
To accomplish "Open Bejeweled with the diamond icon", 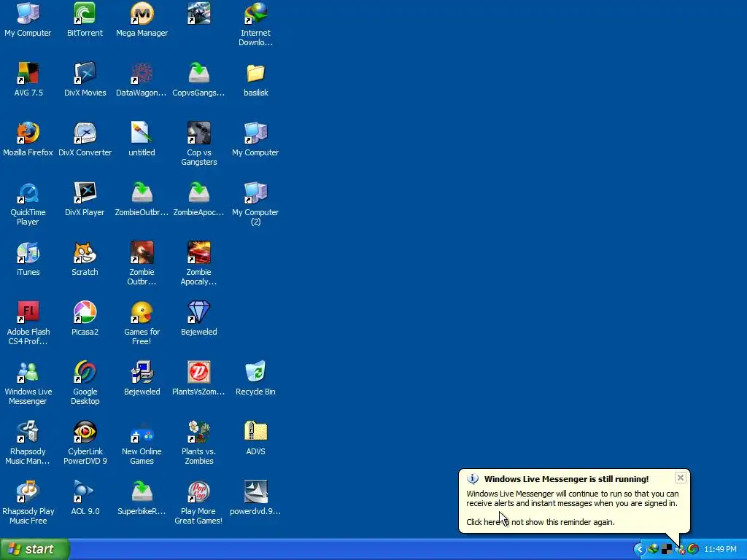I will [198, 319].
